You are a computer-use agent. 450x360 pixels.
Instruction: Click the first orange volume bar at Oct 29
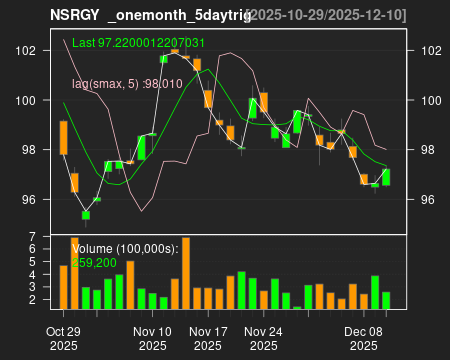pyautogui.click(x=63, y=287)
